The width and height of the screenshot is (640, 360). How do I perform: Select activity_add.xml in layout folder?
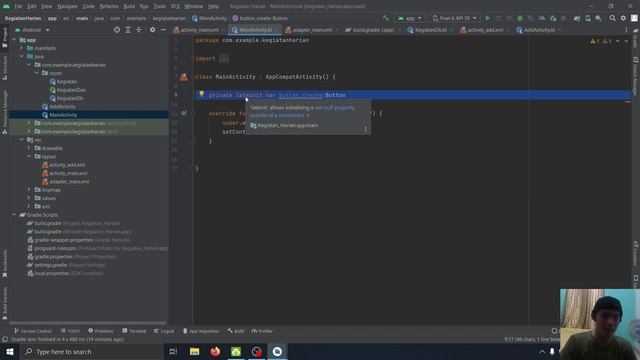click(x=67, y=165)
